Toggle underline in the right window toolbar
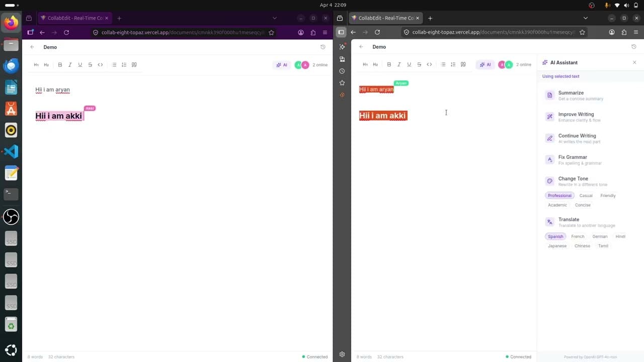Image resolution: width=644 pixels, height=362 pixels. [409, 64]
